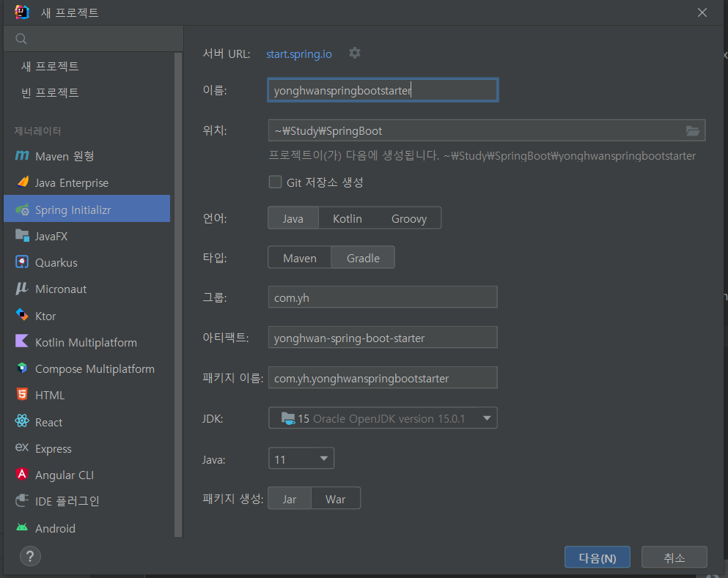
Task: Click into the project name field
Action: (383, 90)
